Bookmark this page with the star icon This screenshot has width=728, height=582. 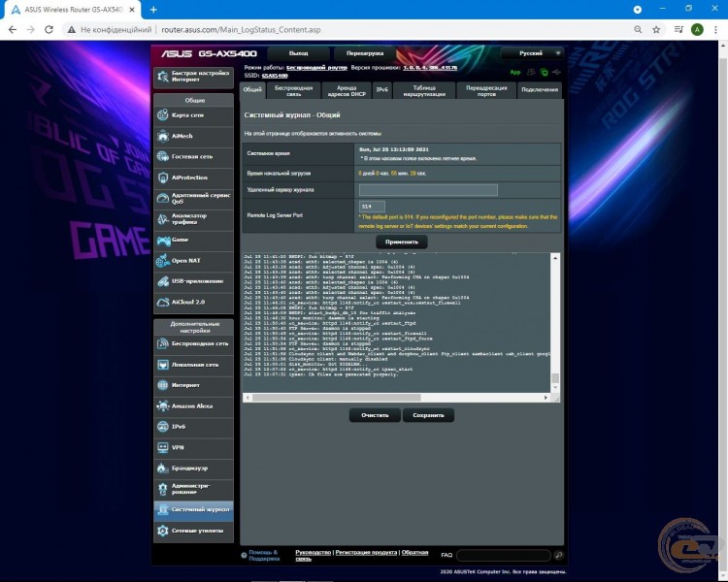(656, 30)
